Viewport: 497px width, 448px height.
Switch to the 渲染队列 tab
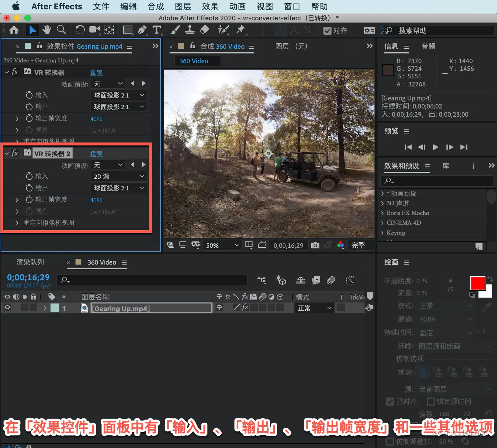coord(30,262)
